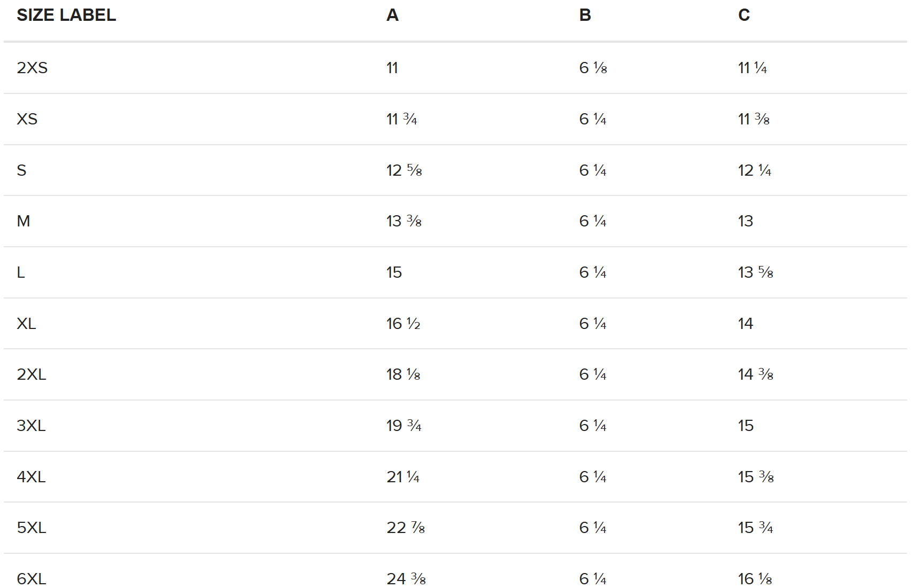
Task: Select the 3XL size label
Action: point(31,426)
